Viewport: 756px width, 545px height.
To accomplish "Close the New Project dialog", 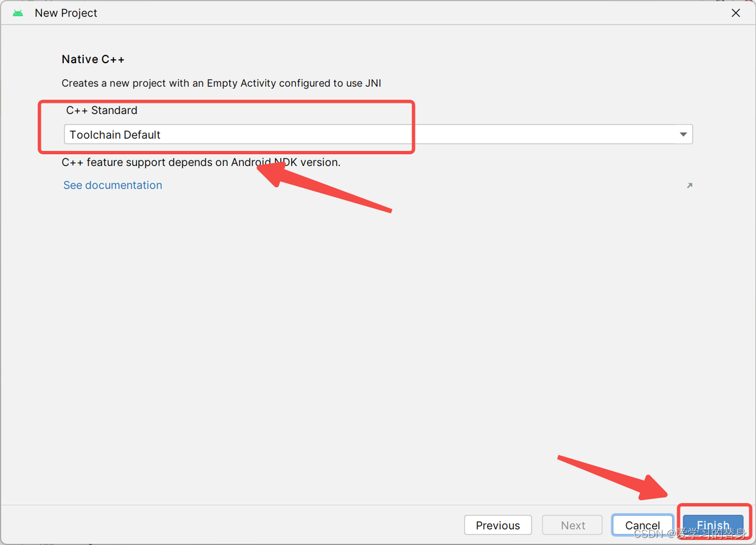I will point(736,13).
